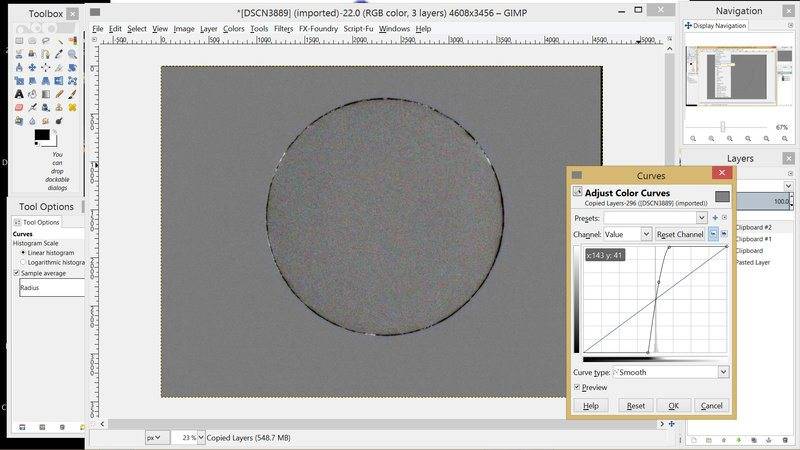Click the add preset plus icon

pyautogui.click(x=715, y=217)
